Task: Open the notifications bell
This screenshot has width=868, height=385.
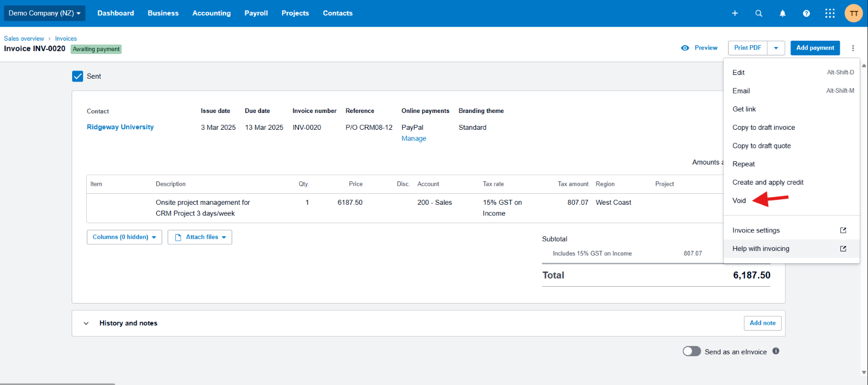Action: (x=782, y=14)
